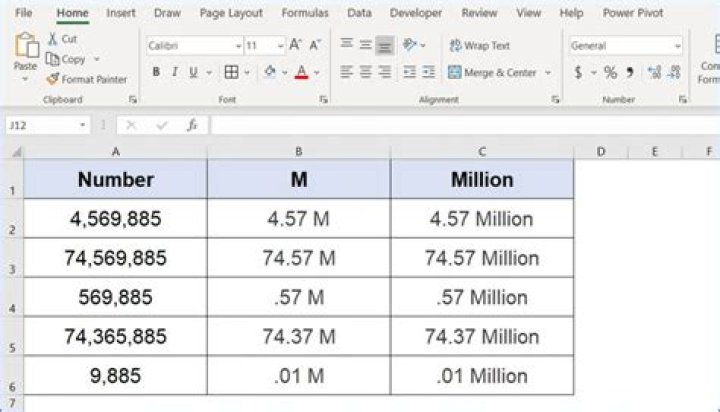Click the Merge & Center button
The image size is (720, 412).
(x=492, y=73)
